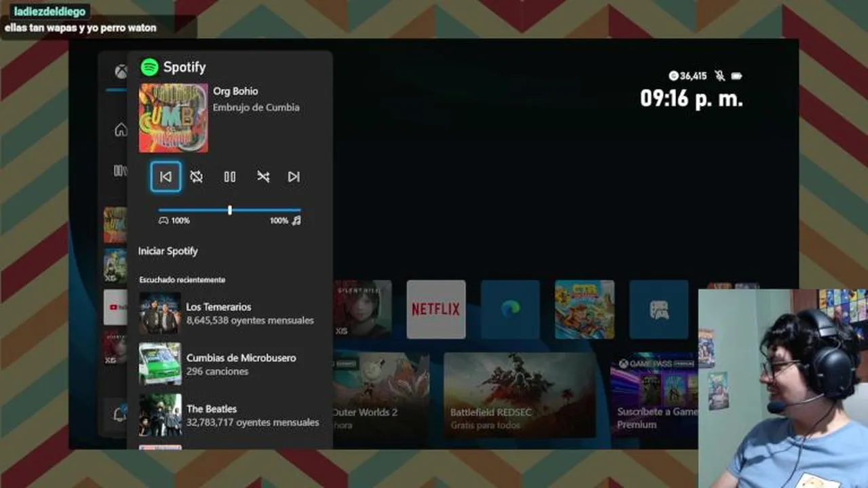Click the music note volume icon

click(296, 221)
